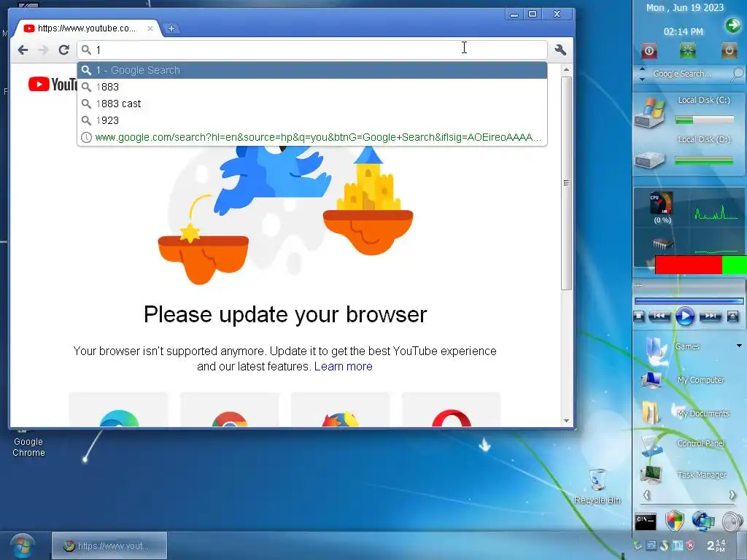The width and height of the screenshot is (747, 560).
Task: Switch search engine with the down arrow
Action: [x=642, y=79]
